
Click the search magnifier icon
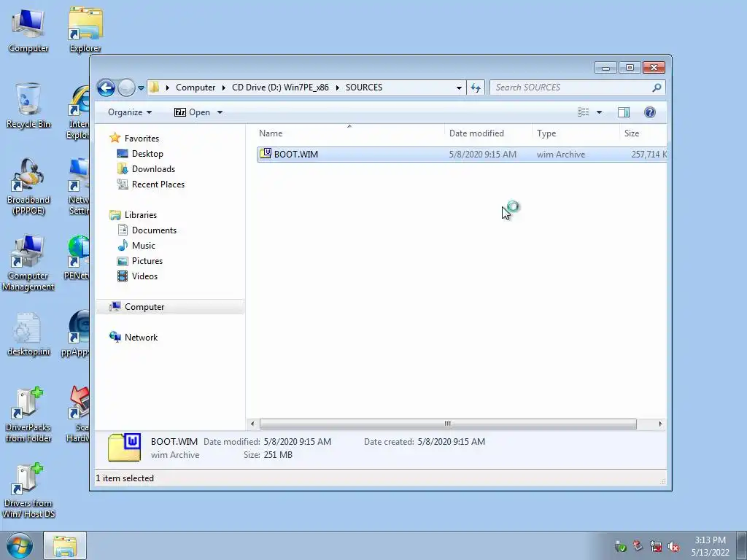click(x=657, y=87)
